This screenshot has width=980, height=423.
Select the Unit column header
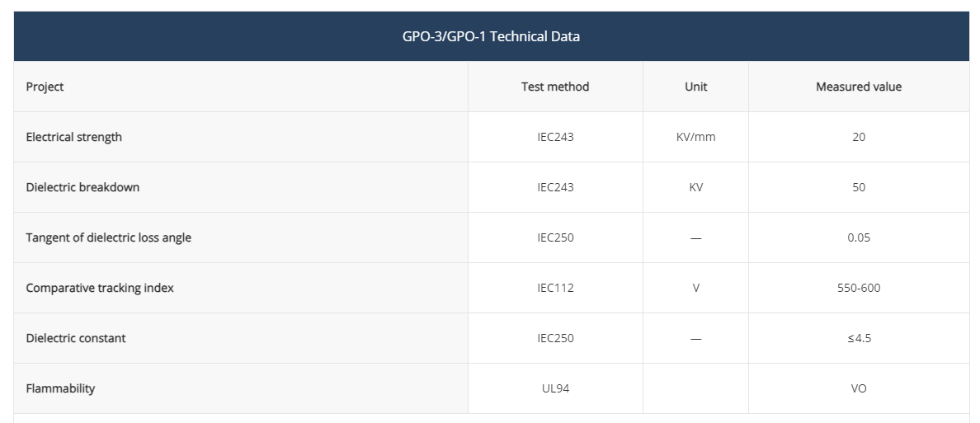coord(695,87)
